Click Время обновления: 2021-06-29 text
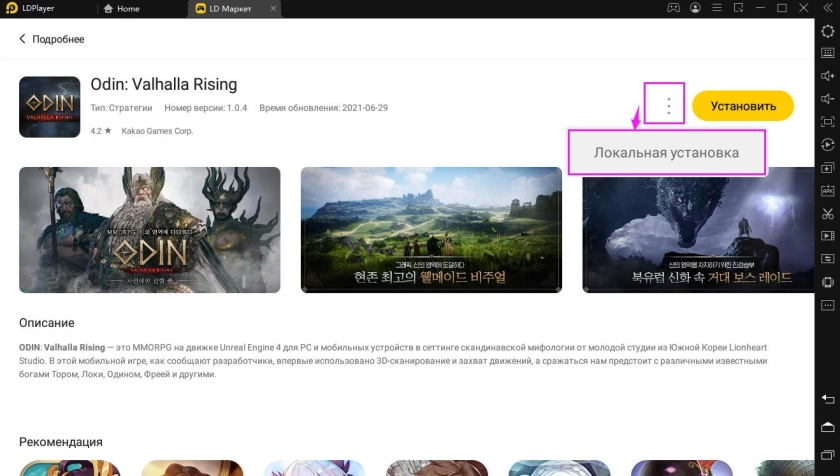840x476 pixels. coord(324,108)
